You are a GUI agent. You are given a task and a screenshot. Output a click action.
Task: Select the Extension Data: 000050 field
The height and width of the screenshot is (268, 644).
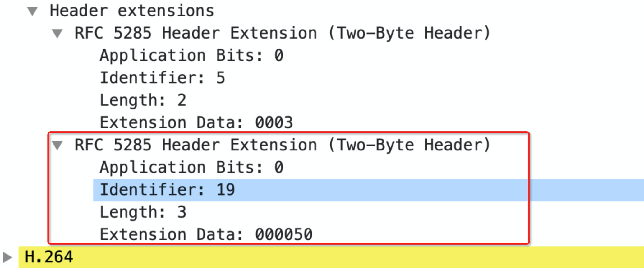[206, 235]
